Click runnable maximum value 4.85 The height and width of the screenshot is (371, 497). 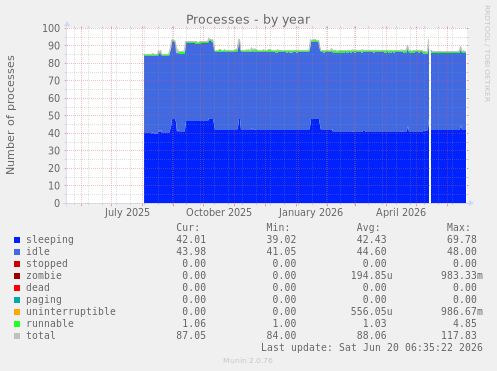tap(465, 324)
